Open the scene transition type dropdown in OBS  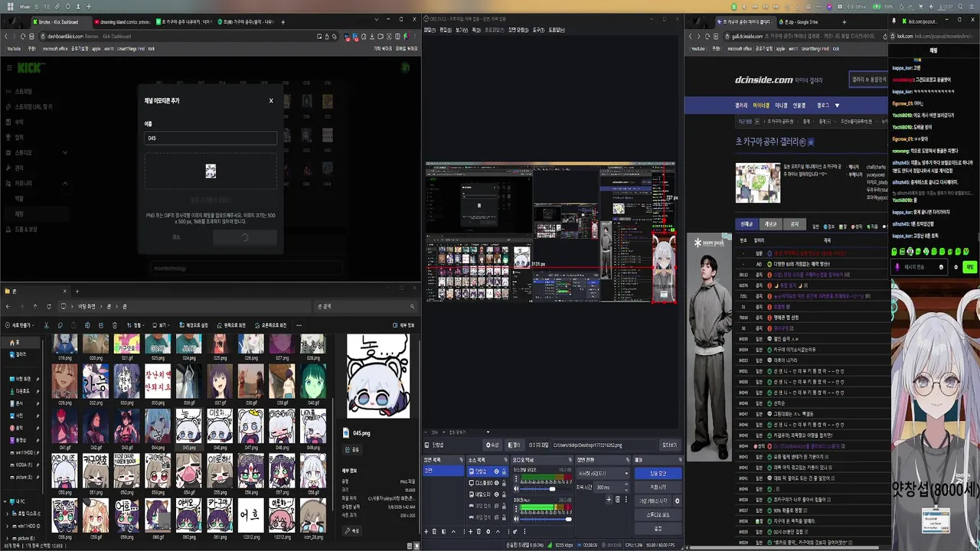click(603, 474)
